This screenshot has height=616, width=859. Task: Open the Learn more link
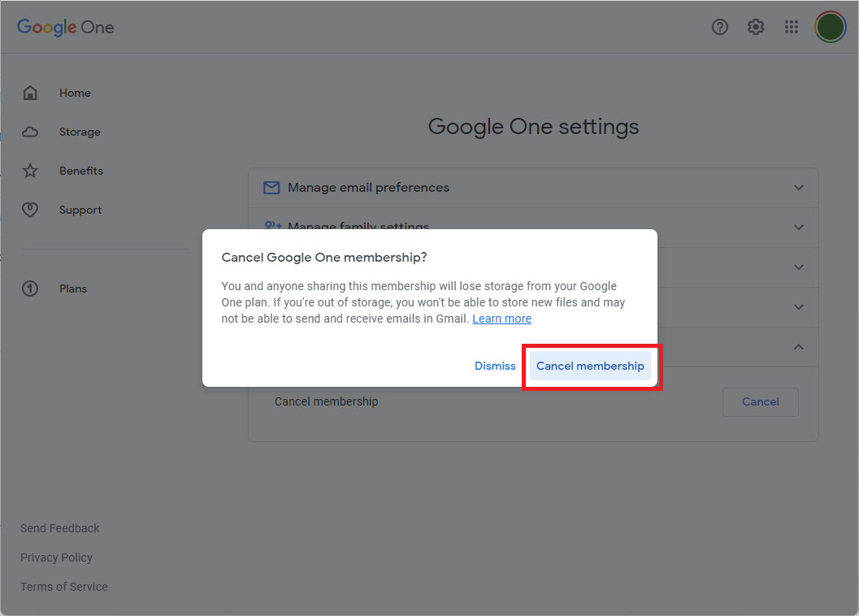[x=501, y=319]
